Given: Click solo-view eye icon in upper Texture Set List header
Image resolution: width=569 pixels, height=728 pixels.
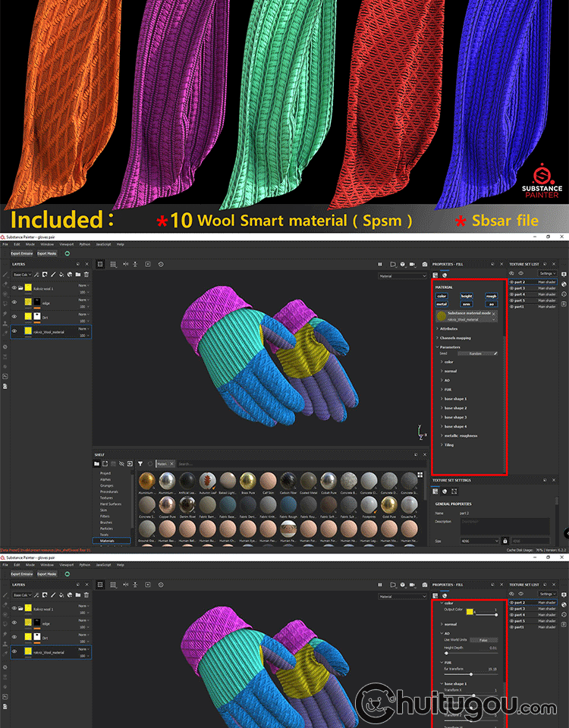Looking at the screenshot, I should pyautogui.click(x=520, y=274).
